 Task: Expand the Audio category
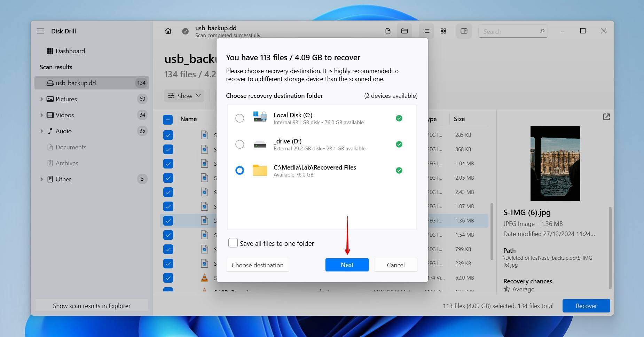(x=42, y=131)
